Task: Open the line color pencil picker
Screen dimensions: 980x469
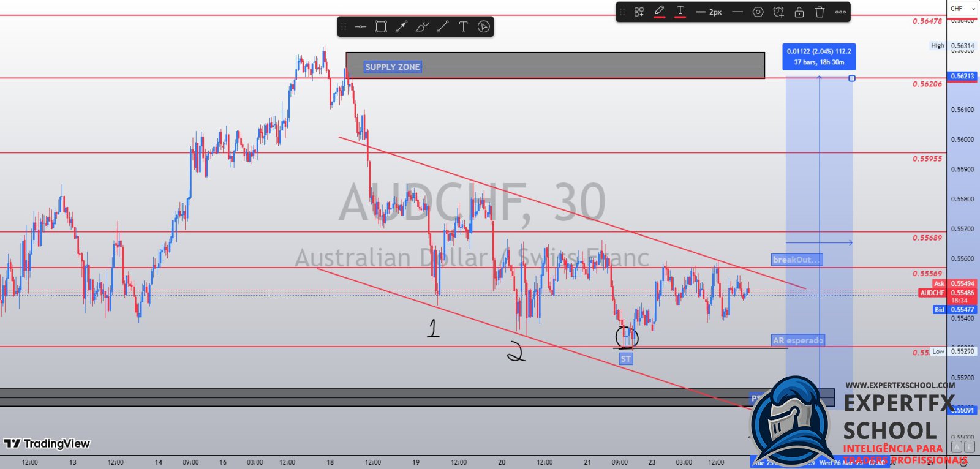Action: [x=660, y=12]
